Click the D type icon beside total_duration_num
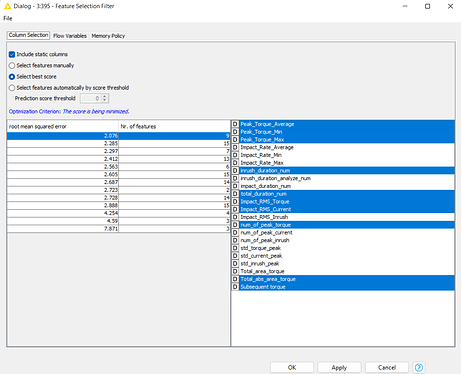Image resolution: width=461 pixels, height=374 pixels. (235, 194)
